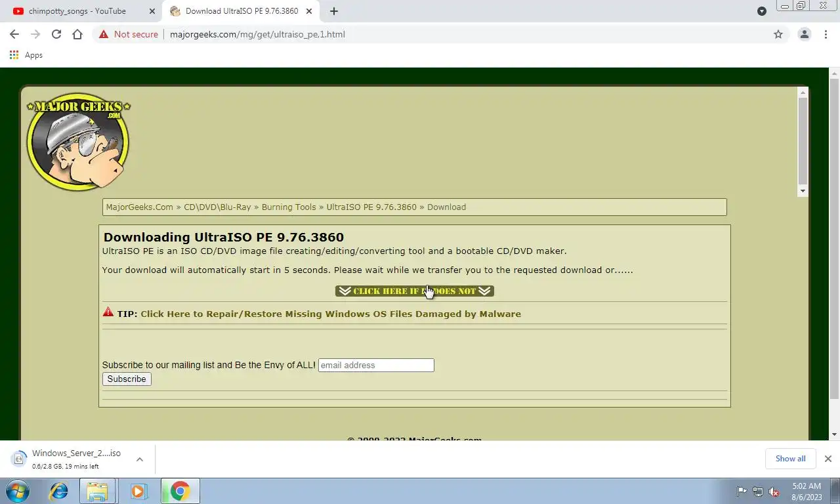The image size is (840, 504).
Task: Open the Chrome three-dot menu
Action: (826, 34)
